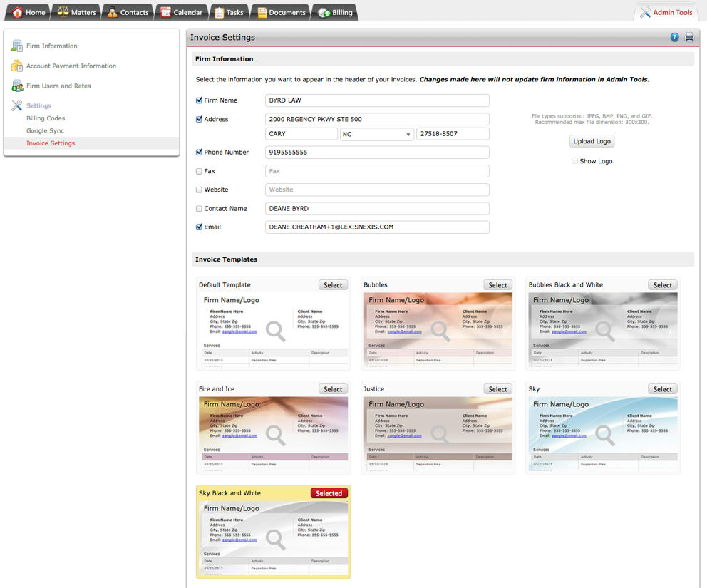Open the Tasks tab

229,12
